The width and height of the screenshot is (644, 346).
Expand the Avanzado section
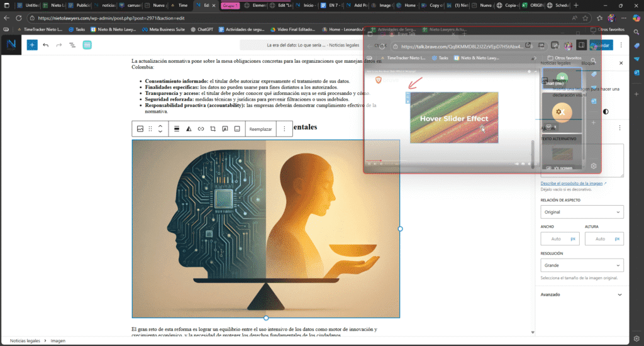[x=582, y=294]
